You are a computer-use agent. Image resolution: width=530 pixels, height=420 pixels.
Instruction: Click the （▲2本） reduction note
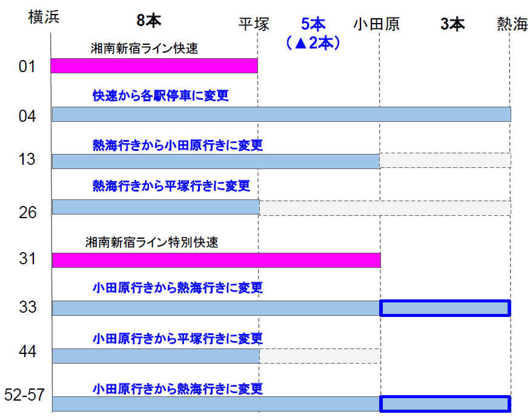313,43
